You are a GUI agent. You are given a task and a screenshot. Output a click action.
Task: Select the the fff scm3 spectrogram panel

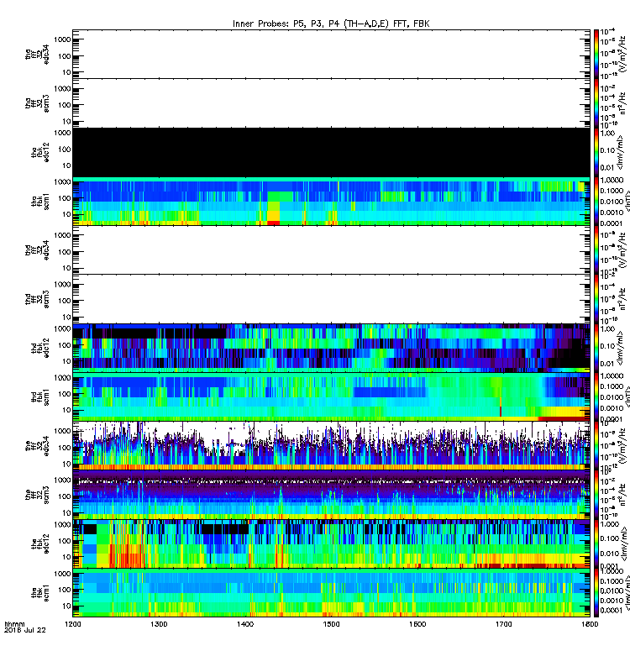(331, 495)
